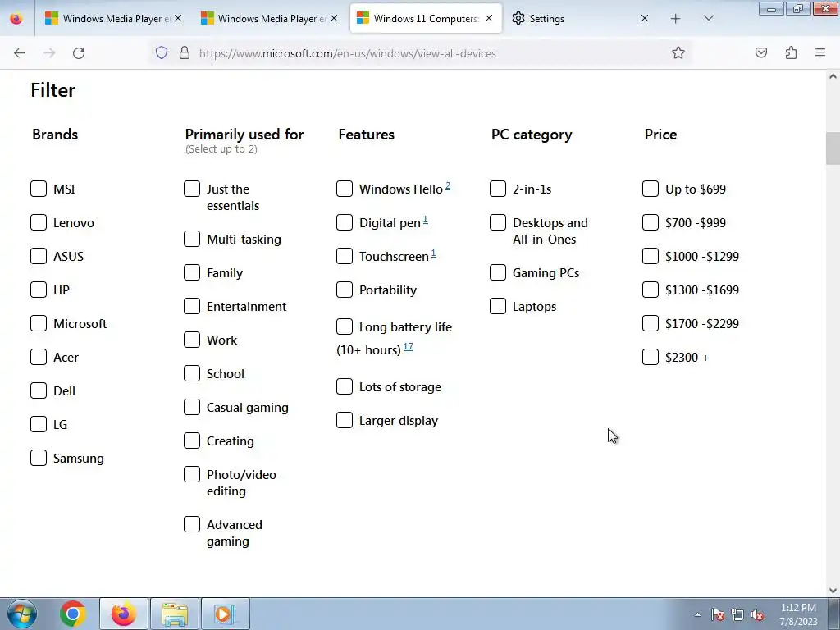The height and width of the screenshot is (630, 840).
Task: Tick the $1000 -$1299 price range
Action: point(651,256)
